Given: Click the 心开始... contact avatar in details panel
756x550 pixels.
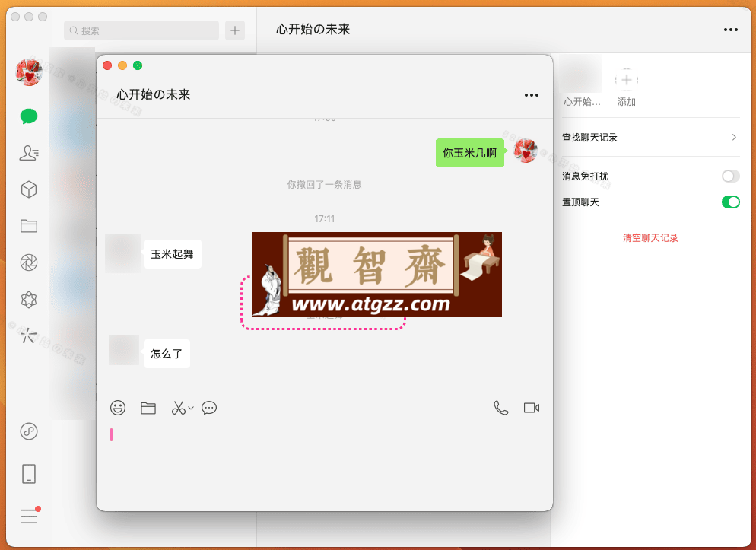Looking at the screenshot, I should (x=581, y=75).
